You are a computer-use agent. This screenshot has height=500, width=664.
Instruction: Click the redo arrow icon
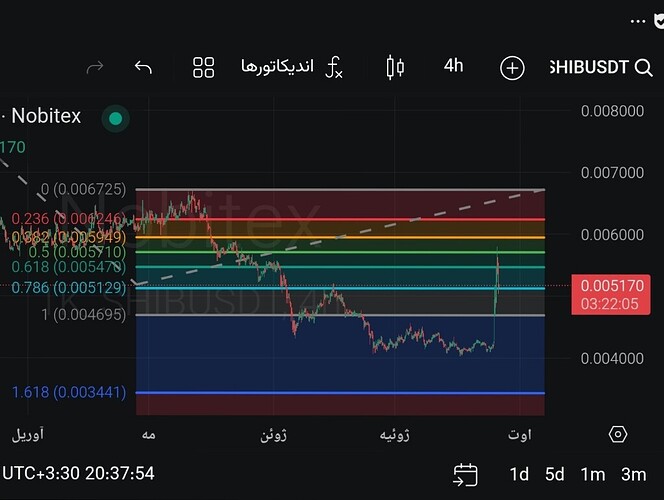[x=95, y=67]
